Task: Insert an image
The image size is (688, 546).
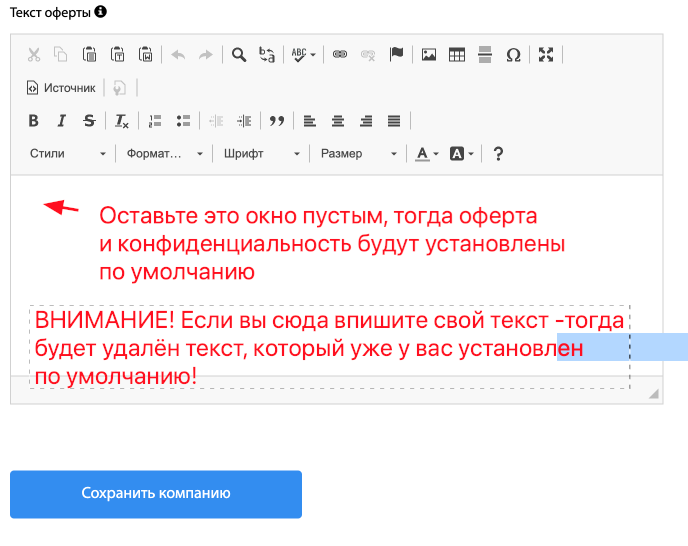Action: (429, 55)
